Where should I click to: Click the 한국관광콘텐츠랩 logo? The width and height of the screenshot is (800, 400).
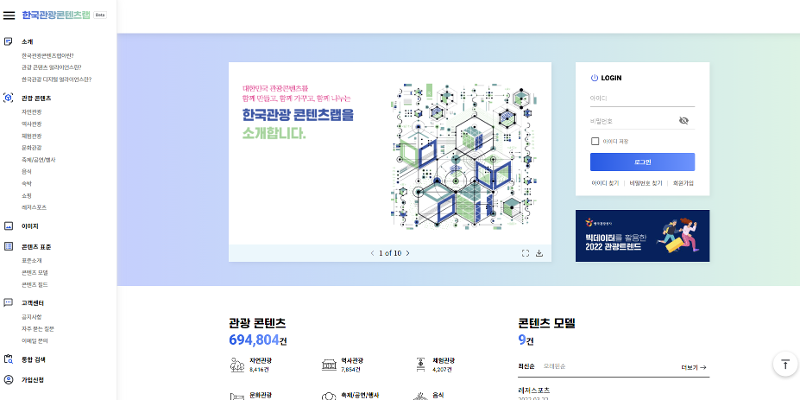click(56, 15)
